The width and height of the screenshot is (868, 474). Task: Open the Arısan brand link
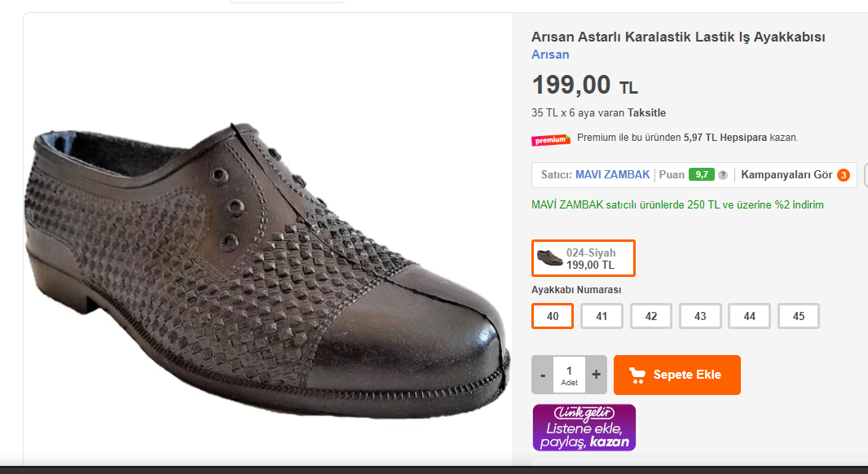coord(550,55)
